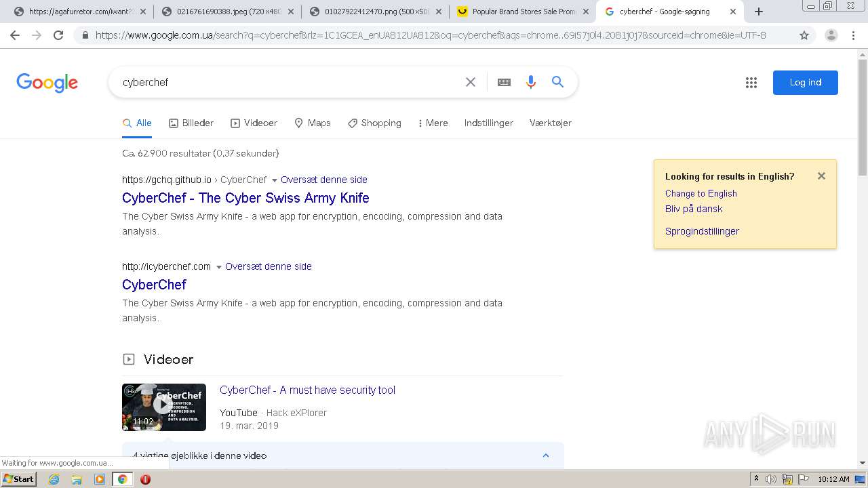The height and width of the screenshot is (488, 868).
Task: Go back with browser back arrow
Action: [x=15, y=35]
